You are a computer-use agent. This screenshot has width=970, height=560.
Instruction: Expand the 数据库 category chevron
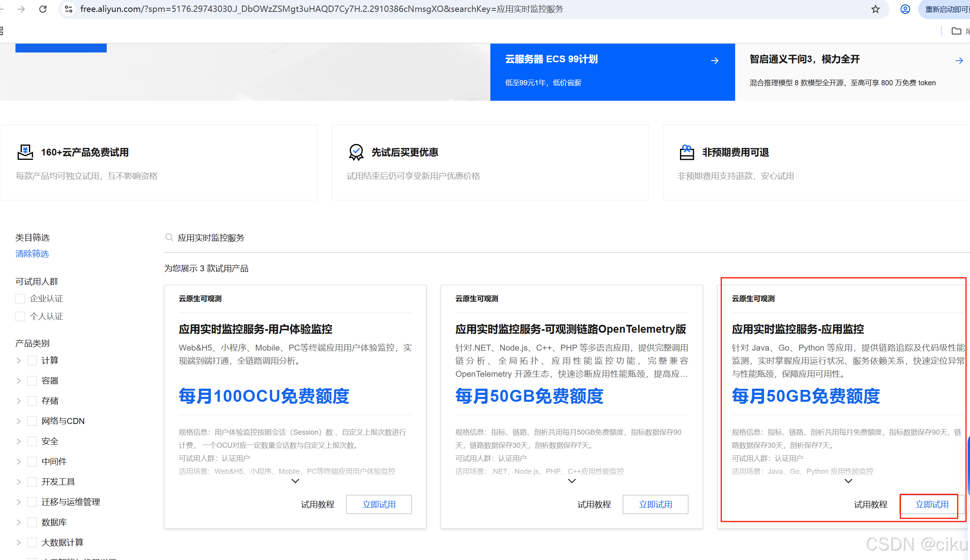19,522
